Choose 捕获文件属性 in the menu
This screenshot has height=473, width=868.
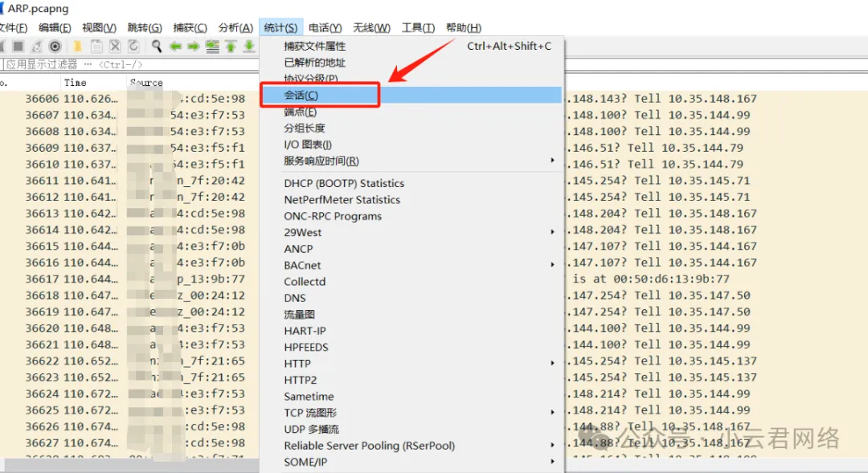(315, 47)
